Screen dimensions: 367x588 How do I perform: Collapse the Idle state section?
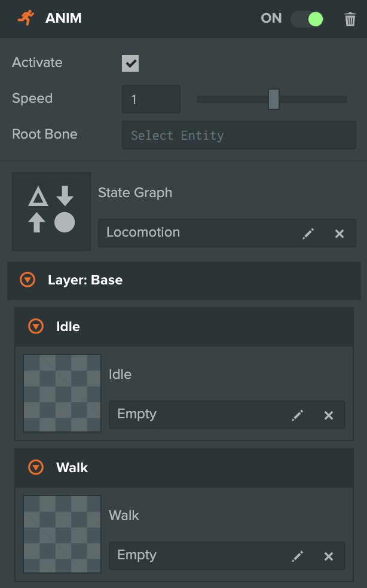pos(36,327)
